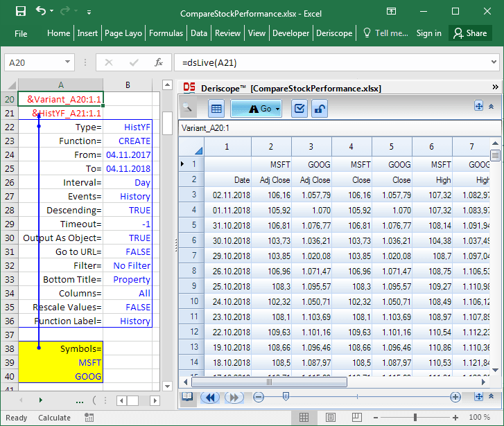Switch to Page Layout view in status bar

tap(329, 418)
